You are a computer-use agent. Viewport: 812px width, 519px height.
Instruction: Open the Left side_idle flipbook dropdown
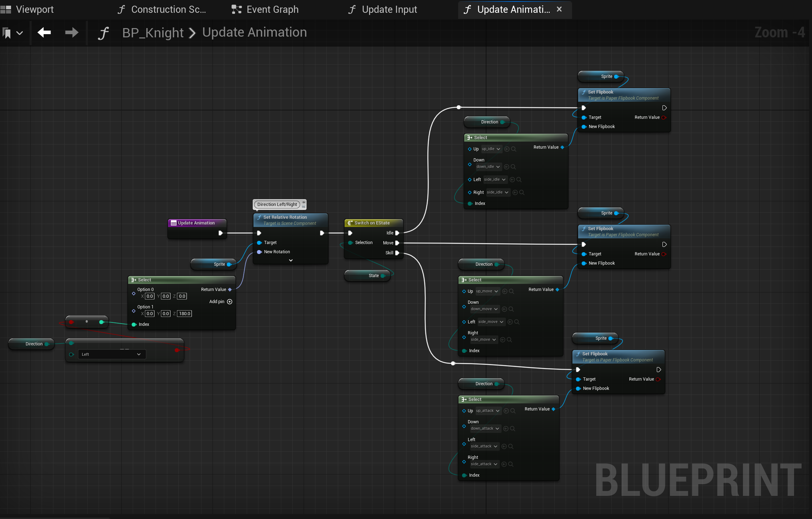[495, 180]
